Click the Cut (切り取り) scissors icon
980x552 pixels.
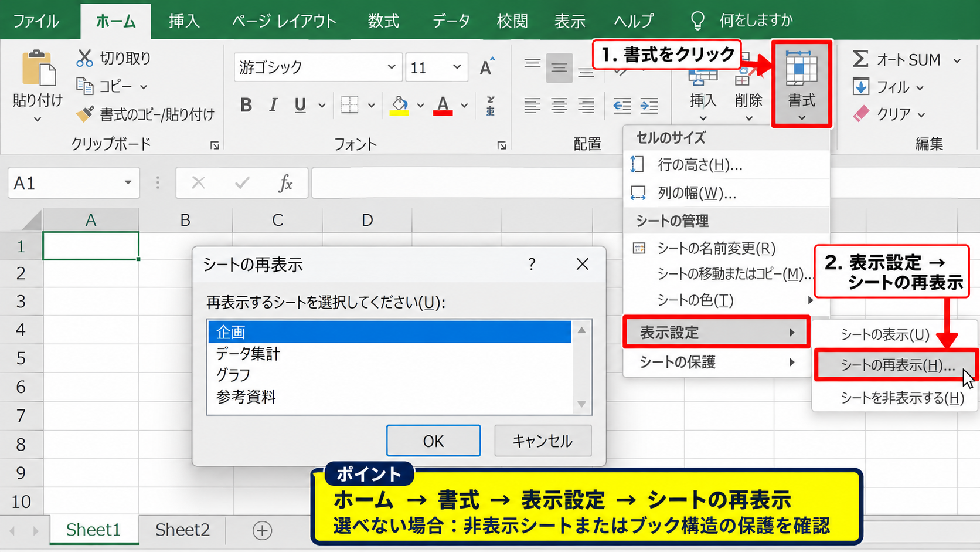[84, 57]
